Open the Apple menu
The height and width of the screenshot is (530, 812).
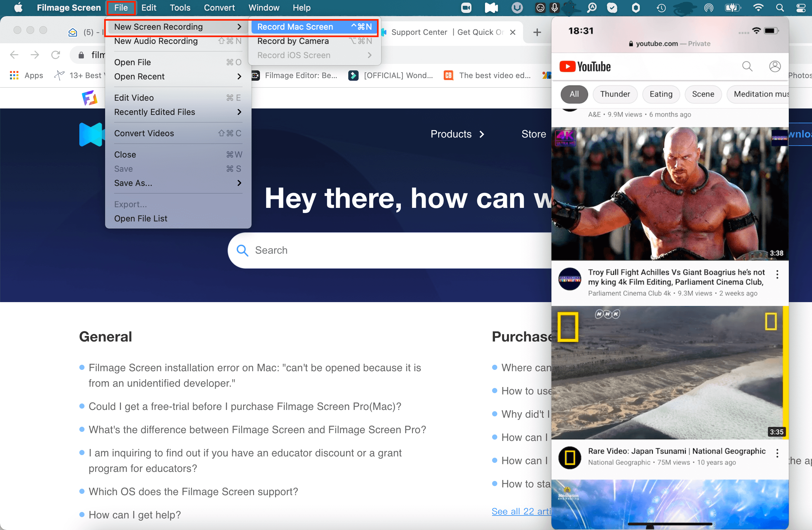[18, 7]
